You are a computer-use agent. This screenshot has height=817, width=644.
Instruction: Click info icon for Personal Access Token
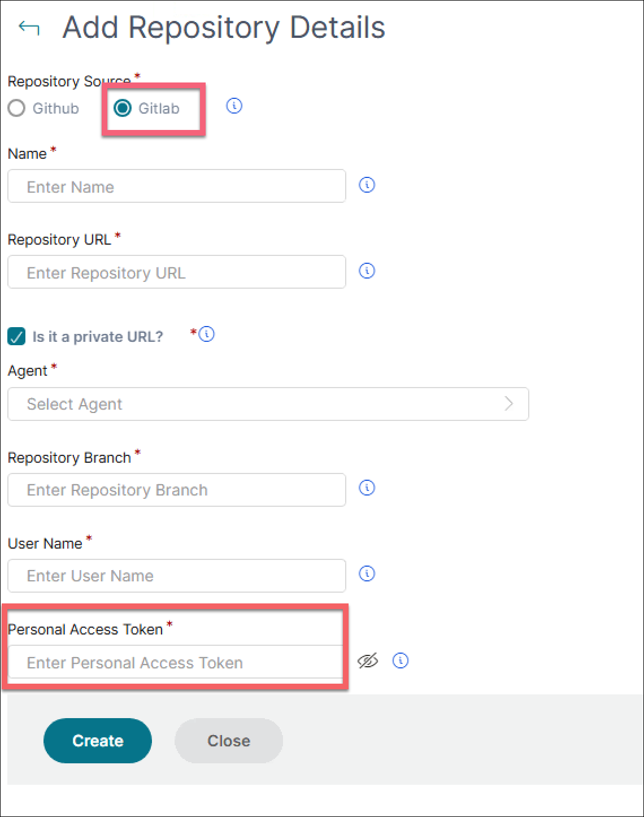[x=401, y=660]
